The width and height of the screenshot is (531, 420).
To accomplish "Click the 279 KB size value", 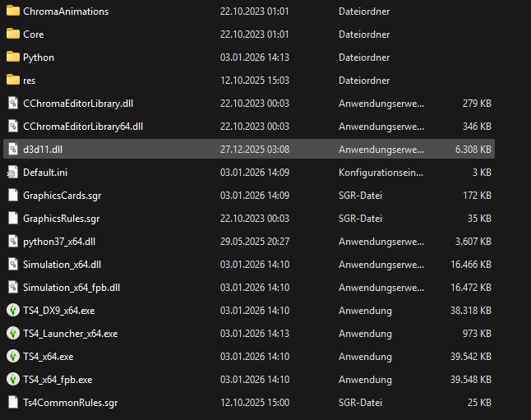I will pyautogui.click(x=477, y=104).
